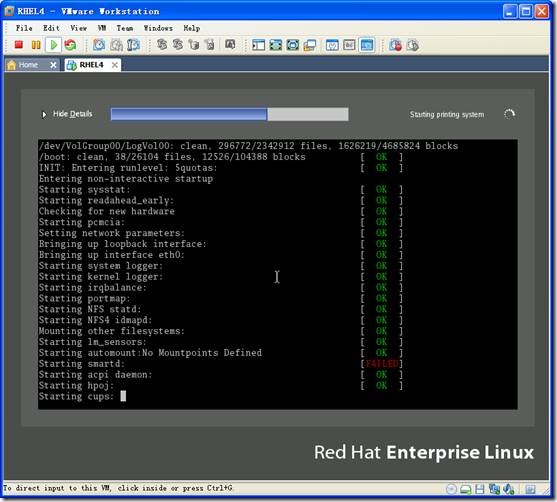Image resolution: width=557 pixels, height=502 pixels.
Task: Click the Appliance view toolbar icon
Action: point(350,45)
